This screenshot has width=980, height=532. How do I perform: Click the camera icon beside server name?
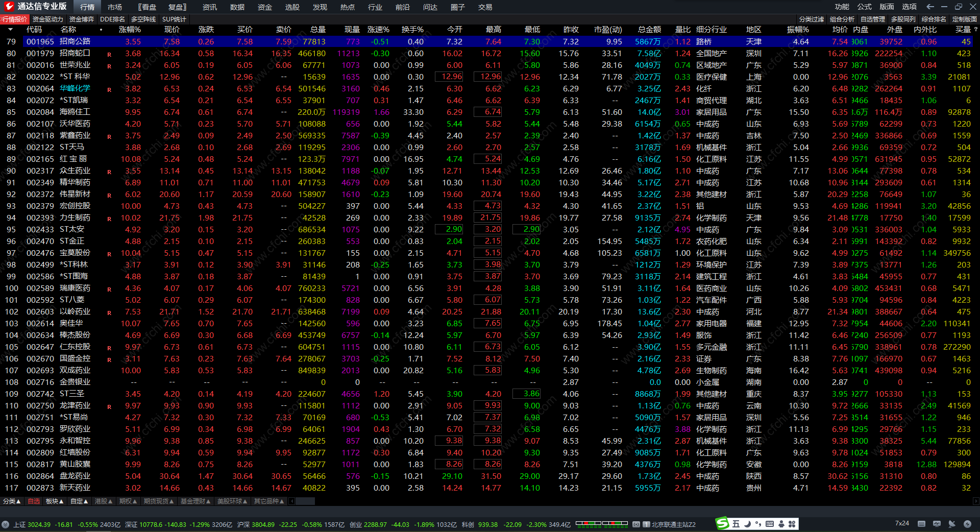click(636, 524)
